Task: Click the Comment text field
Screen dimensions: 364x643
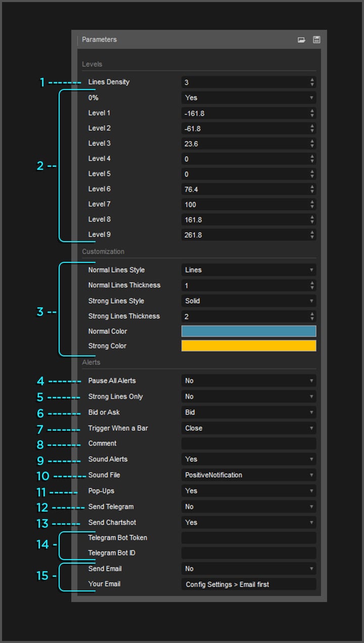Action: tap(249, 444)
